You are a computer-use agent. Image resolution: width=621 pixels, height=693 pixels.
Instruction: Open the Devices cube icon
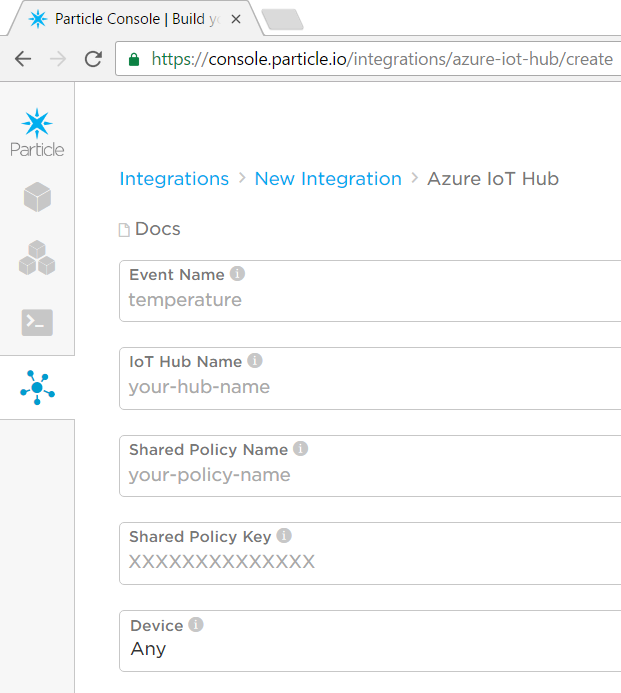[37, 197]
